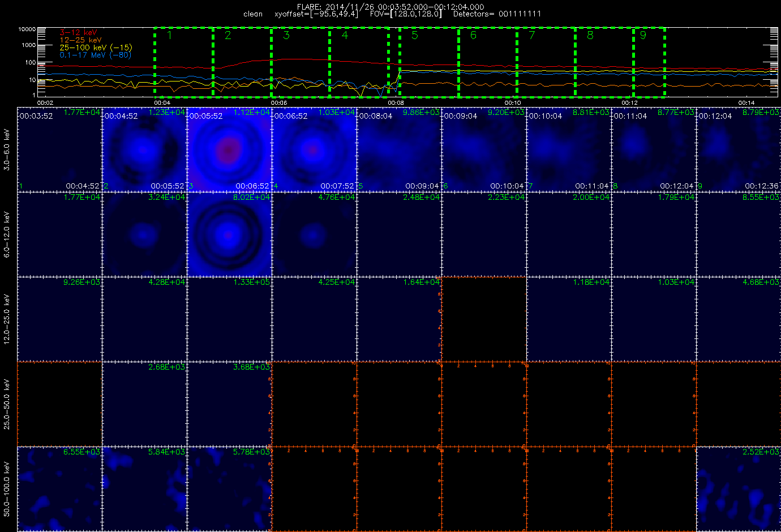Select the '00:10:04' start time label

click(x=545, y=116)
